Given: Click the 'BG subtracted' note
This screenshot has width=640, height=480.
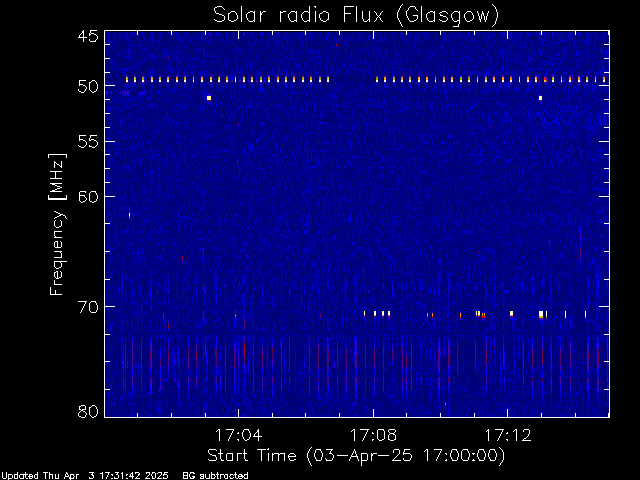Looking at the screenshot, I should click(215, 476).
